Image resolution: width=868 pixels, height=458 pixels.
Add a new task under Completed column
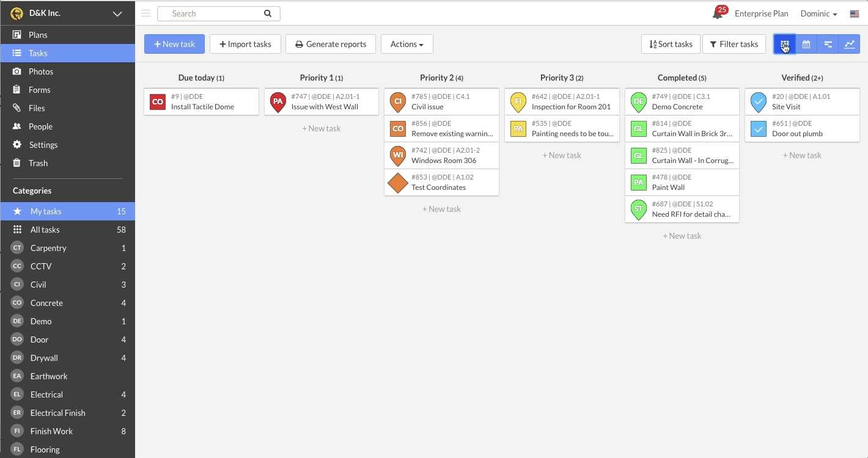(682, 236)
